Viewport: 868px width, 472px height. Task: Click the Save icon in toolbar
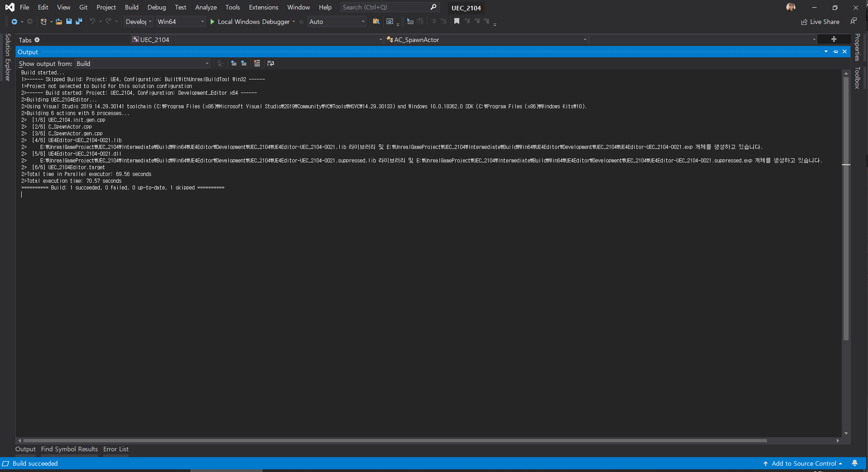coord(69,22)
